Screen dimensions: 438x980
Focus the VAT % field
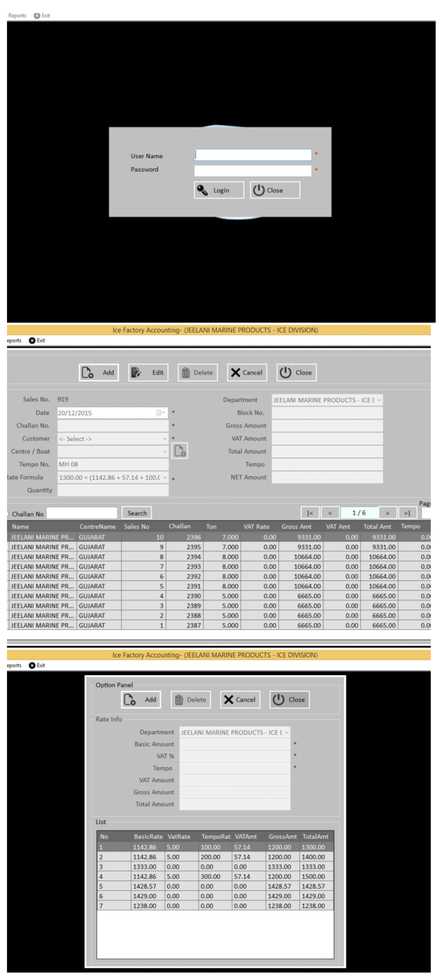point(235,756)
